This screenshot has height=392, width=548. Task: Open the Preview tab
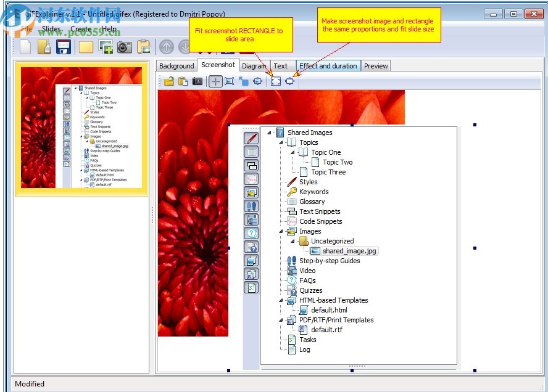[376, 65]
